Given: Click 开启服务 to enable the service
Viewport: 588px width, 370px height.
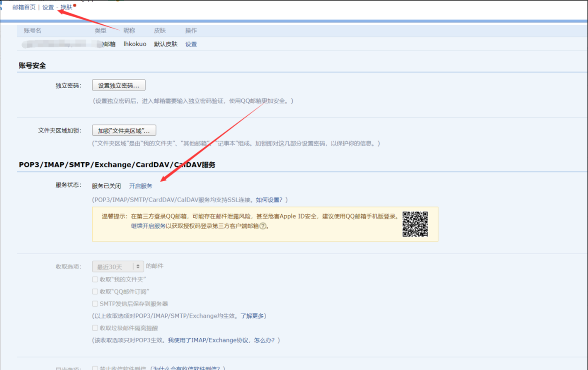Looking at the screenshot, I should click(141, 186).
